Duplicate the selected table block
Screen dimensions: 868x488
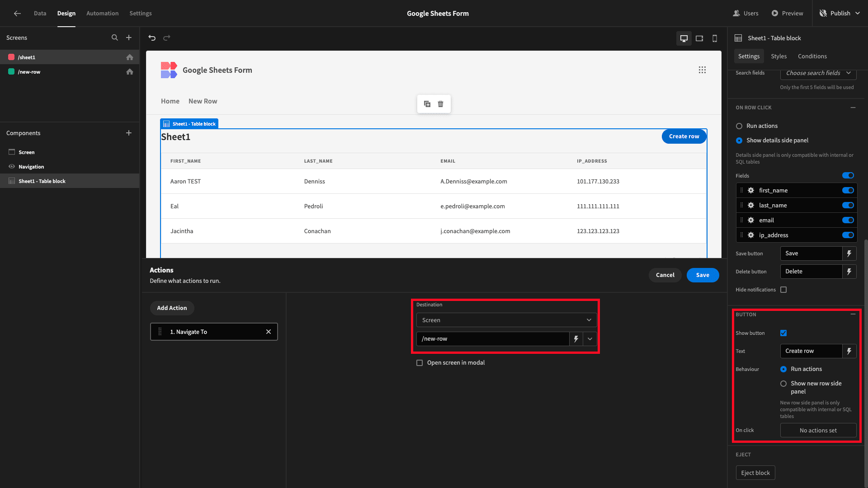point(427,104)
